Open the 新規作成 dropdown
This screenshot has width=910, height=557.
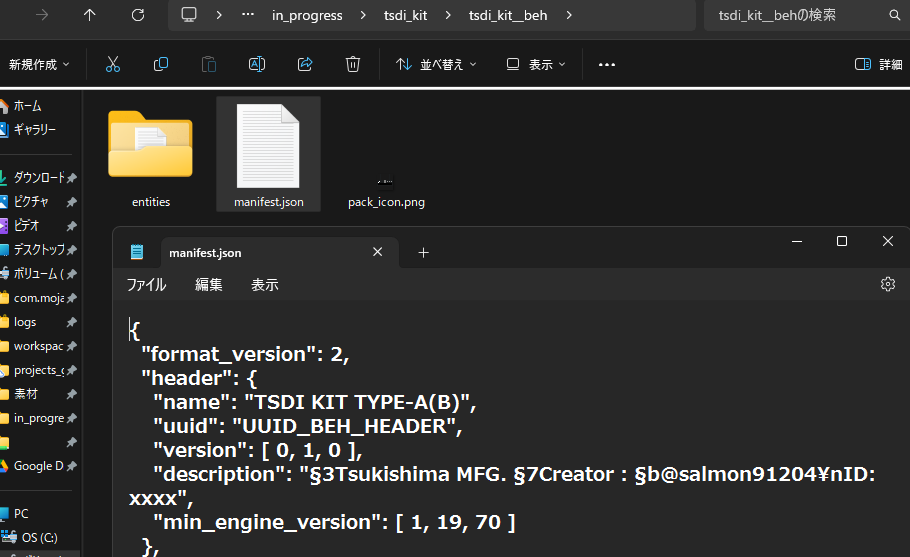click(x=39, y=64)
